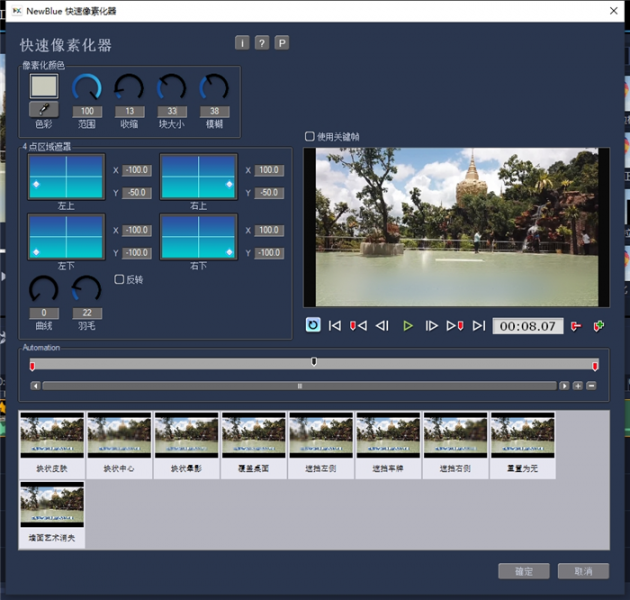Viewport: 630px width, 600px height.
Task: Remove keyframe with the red minus icon
Action: point(576,325)
